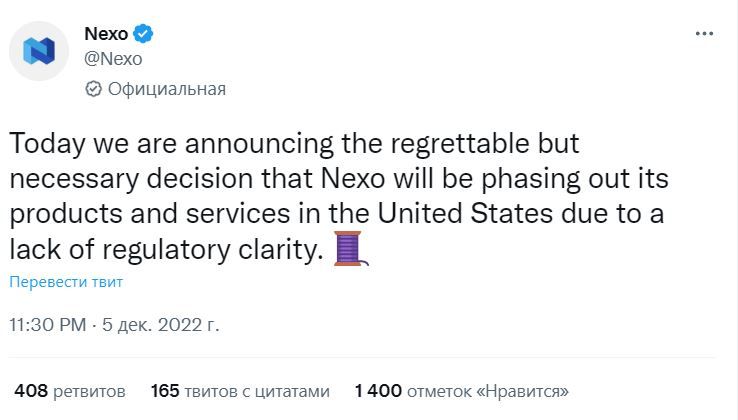Click the 165 quote count number
Image resolution: width=738 pixels, height=420 pixels.
tap(165, 391)
